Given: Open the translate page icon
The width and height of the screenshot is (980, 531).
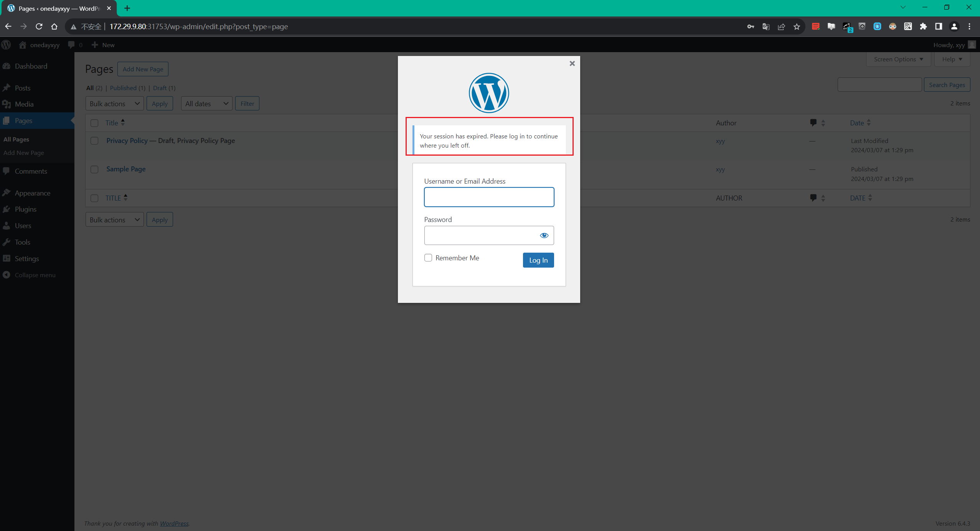Looking at the screenshot, I should tap(766, 26).
